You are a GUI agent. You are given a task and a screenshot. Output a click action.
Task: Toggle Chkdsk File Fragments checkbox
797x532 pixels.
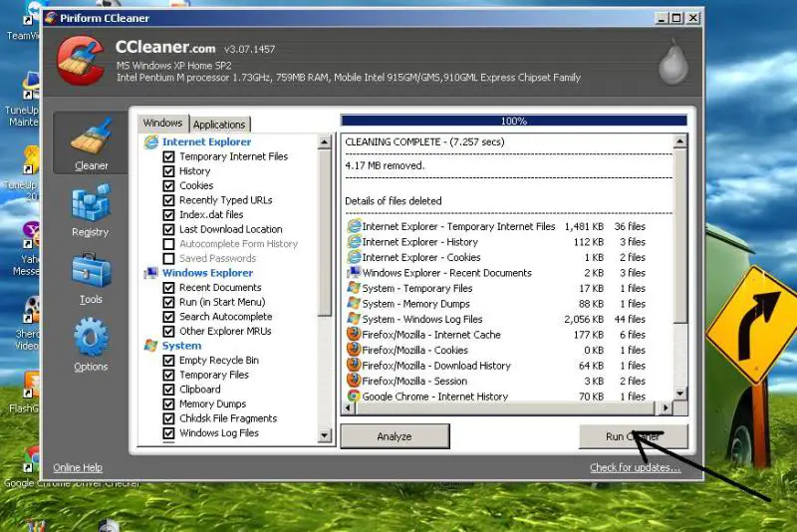tap(168, 418)
